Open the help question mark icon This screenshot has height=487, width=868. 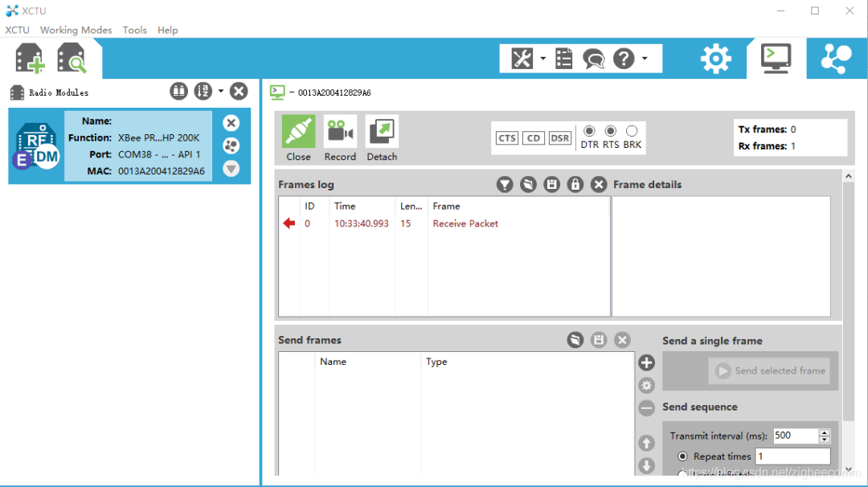point(624,58)
